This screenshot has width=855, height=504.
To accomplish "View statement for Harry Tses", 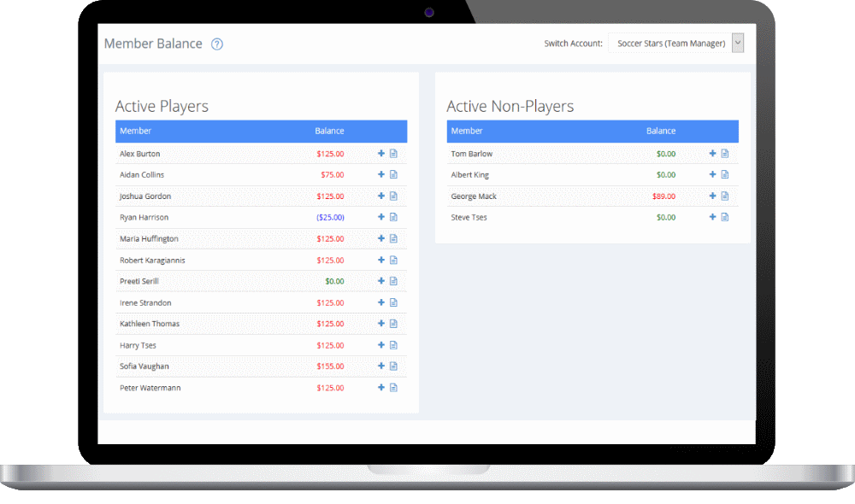I will pos(393,345).
